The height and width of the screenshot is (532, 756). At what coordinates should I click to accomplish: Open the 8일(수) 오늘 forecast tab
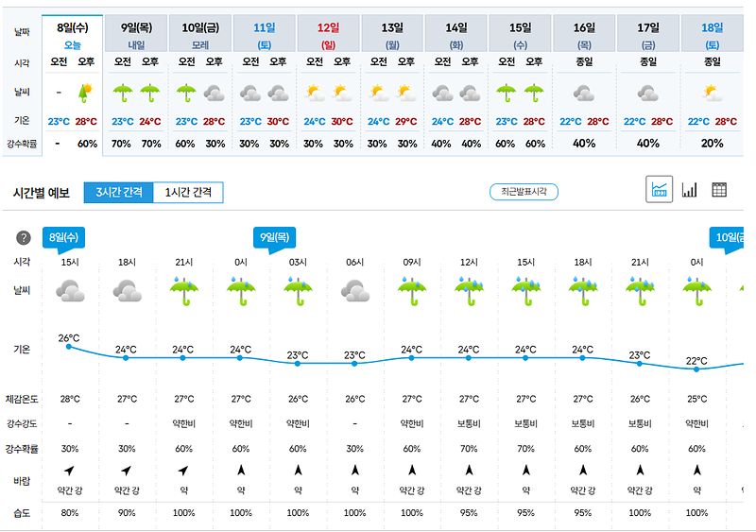(x=73, y=35)
